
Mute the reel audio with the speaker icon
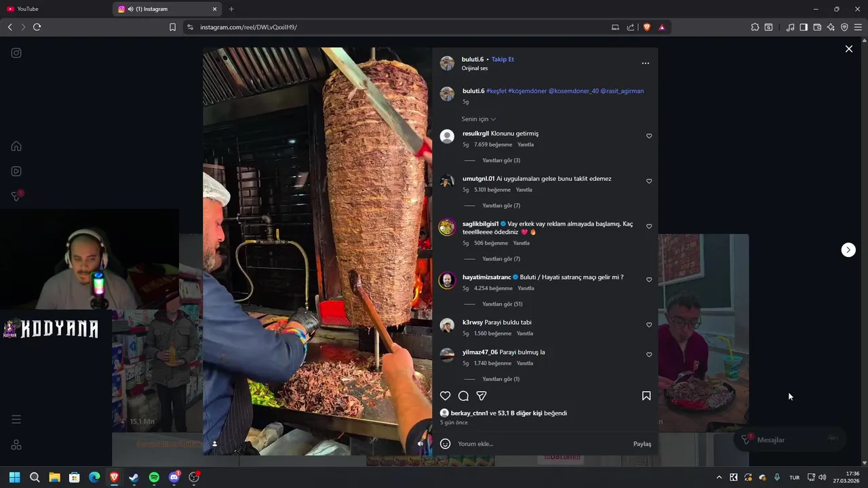pyautogui.click(x=420, y=444)
